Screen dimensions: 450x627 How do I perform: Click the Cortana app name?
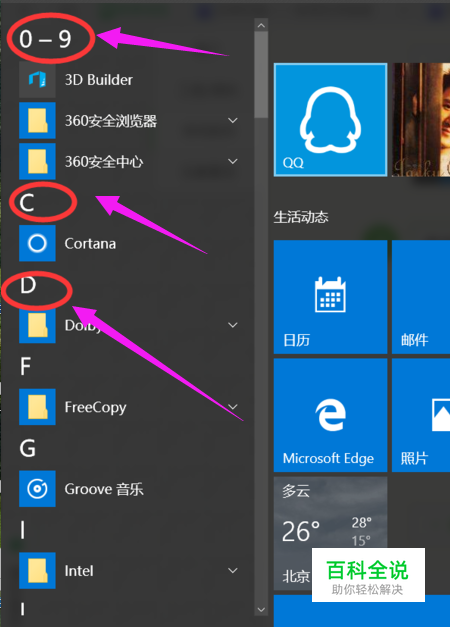point(90,244)
